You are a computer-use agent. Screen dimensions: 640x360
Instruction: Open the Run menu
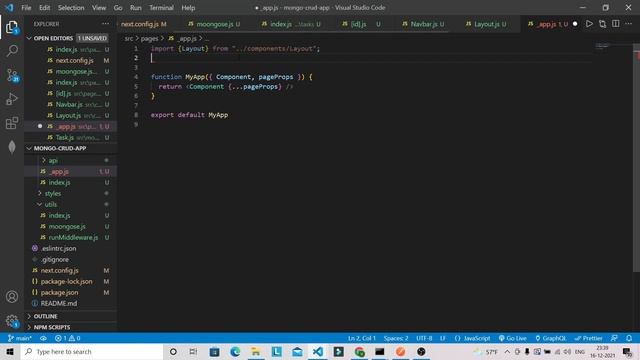coord(136,8)
